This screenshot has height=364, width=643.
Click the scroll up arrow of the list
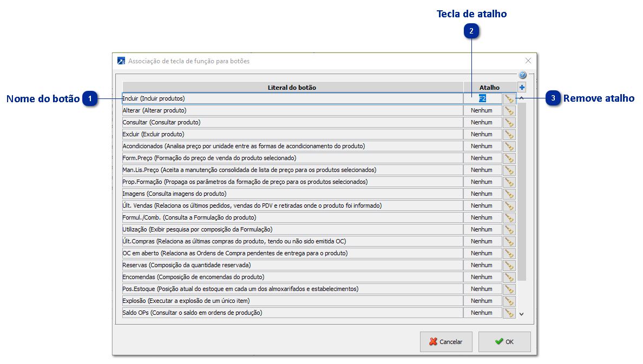tap(522, 98)
